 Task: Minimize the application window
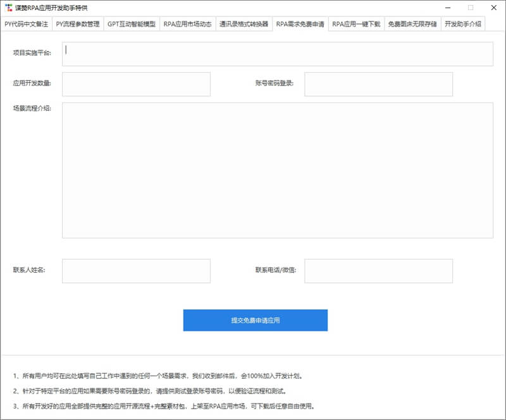click(x=448, y=8)
